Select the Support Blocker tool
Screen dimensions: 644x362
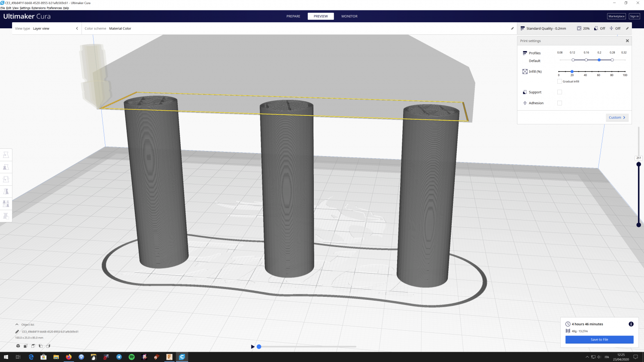(x=6, y=216)
